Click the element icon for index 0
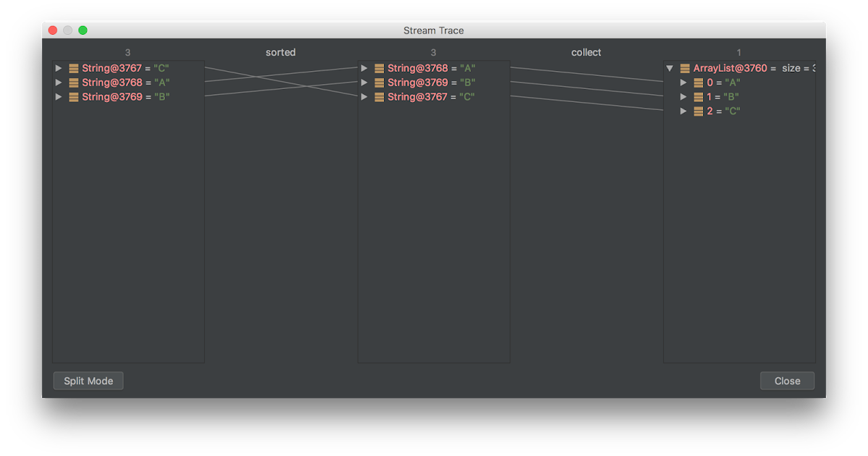The image size is (868, 456). pyautogui.click(x=698, y=82)
